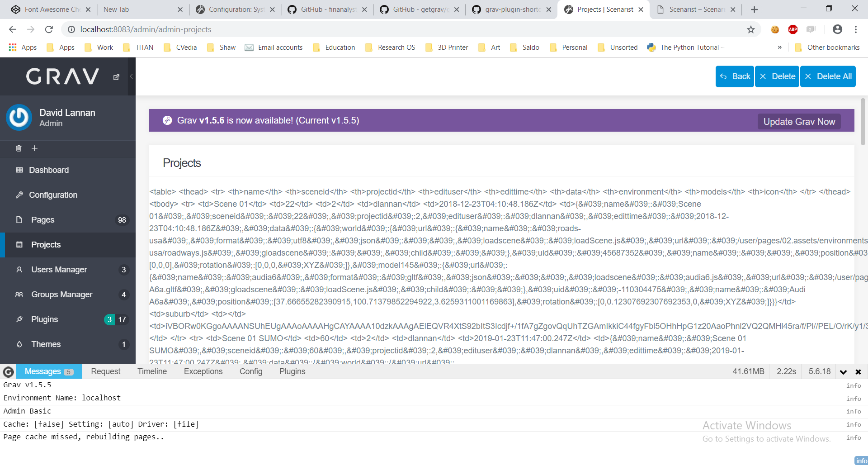Open Themes in the sidebar
The height and width of the screenshot is (466, 868).
pos(68,344)
